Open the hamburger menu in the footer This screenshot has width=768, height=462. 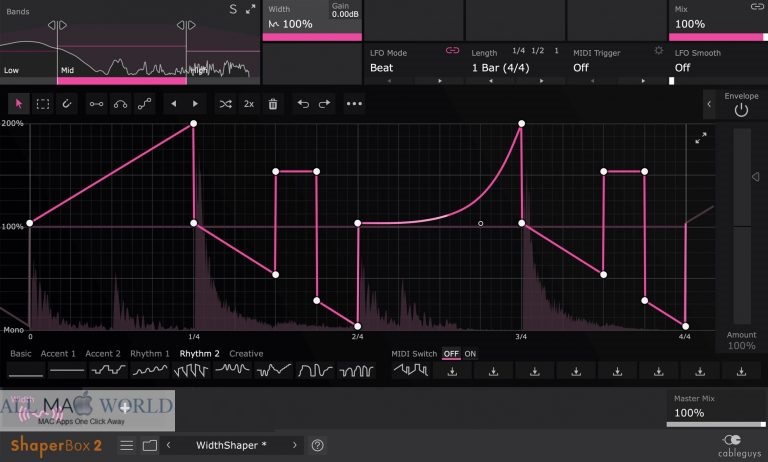(x=126, y=445)
